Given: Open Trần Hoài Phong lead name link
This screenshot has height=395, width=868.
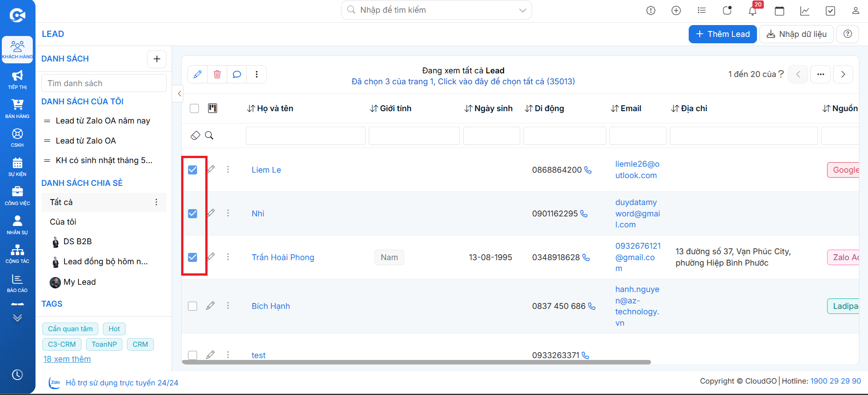Looking at the screenshot, I should [283, 257].
